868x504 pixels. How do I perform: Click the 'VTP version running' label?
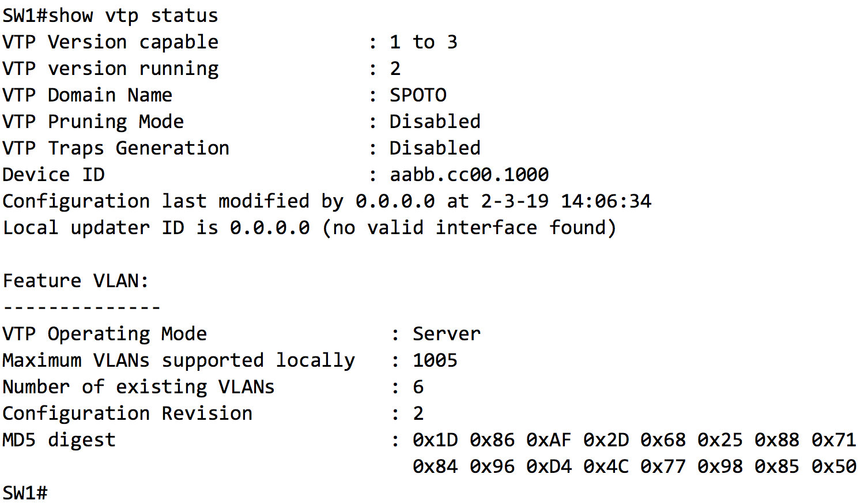[110, 69]
